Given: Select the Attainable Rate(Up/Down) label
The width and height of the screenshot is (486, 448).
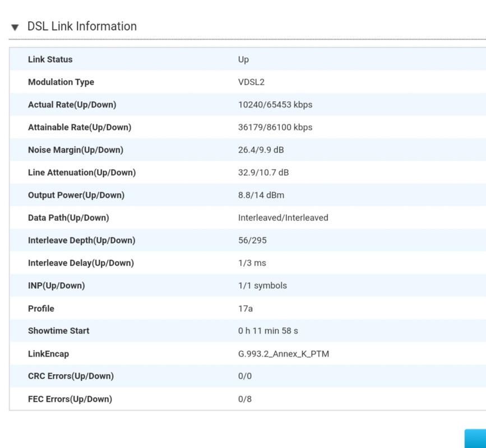Looking at the screenshot, I should pos(80,127).
